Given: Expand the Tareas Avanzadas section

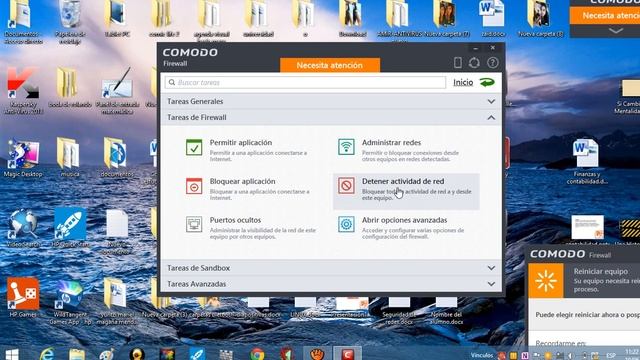Looking at the screenshot, I should click(491, 284).
